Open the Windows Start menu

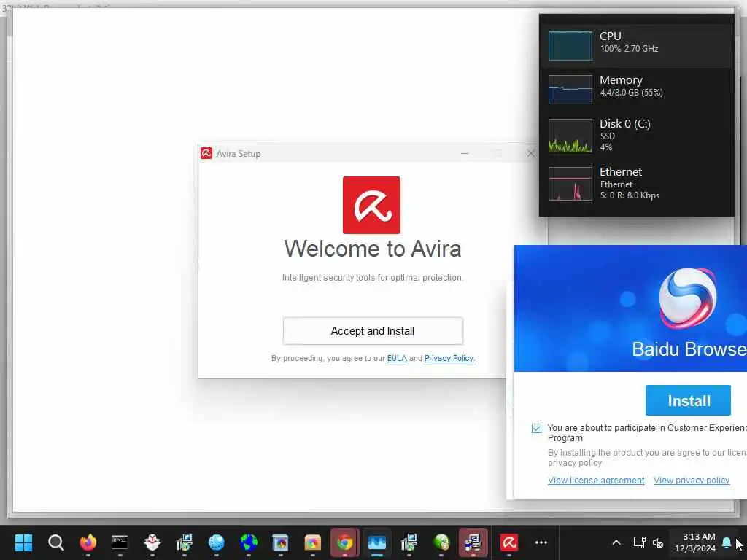[23, 542]
